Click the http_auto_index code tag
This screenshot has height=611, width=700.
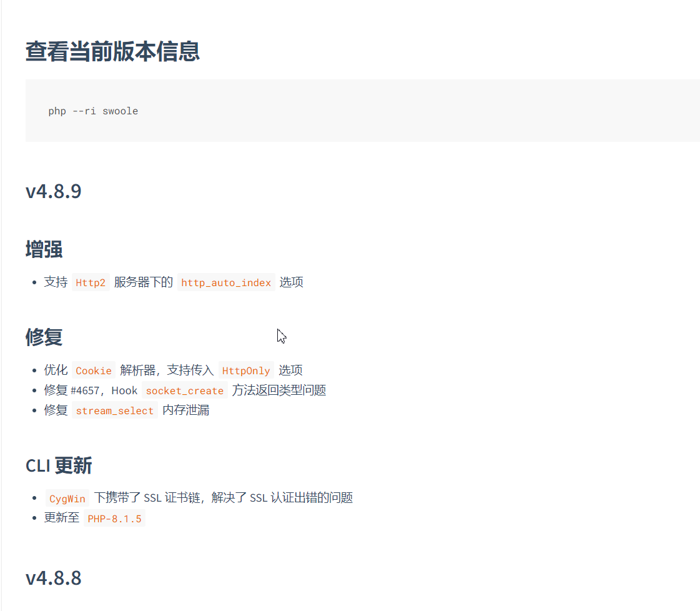226,283
